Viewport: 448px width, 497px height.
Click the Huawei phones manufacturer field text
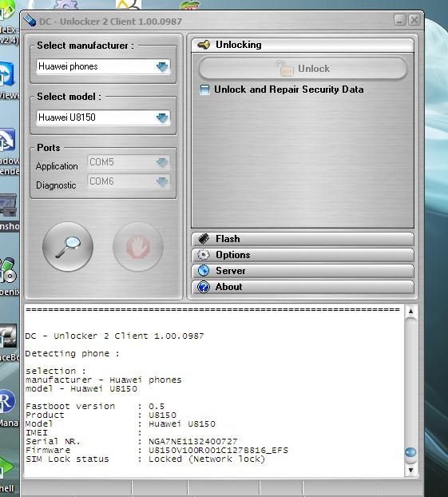[x=68, y=66]
